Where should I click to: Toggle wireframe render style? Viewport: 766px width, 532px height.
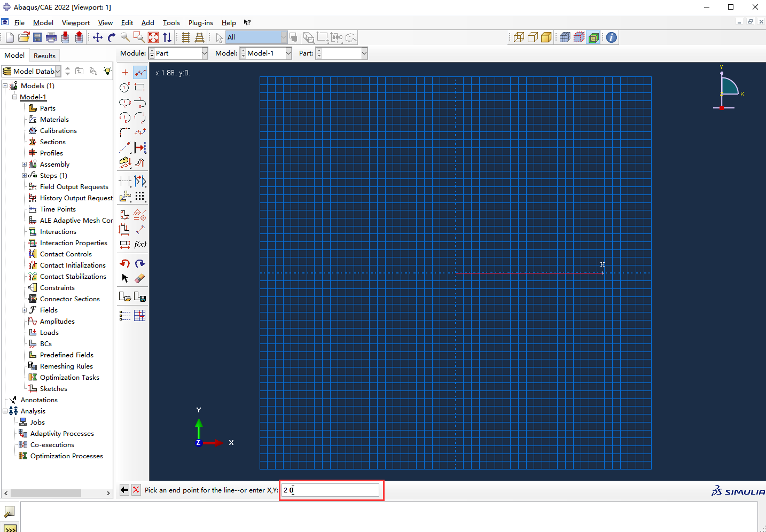tap(519, 37)
